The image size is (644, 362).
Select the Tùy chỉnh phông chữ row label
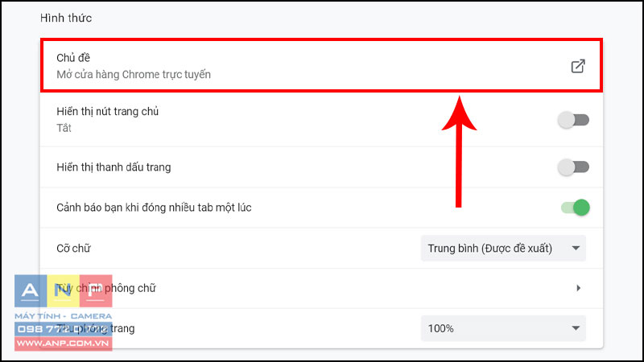106,288
